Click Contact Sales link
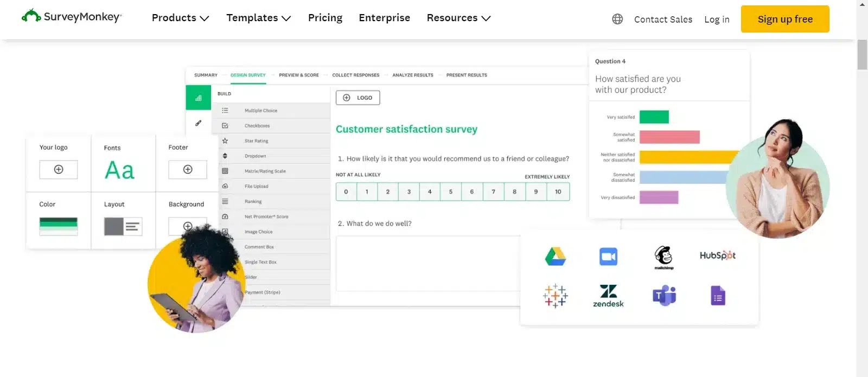This screenshot has width=868, height=377. tap(663, 20)
